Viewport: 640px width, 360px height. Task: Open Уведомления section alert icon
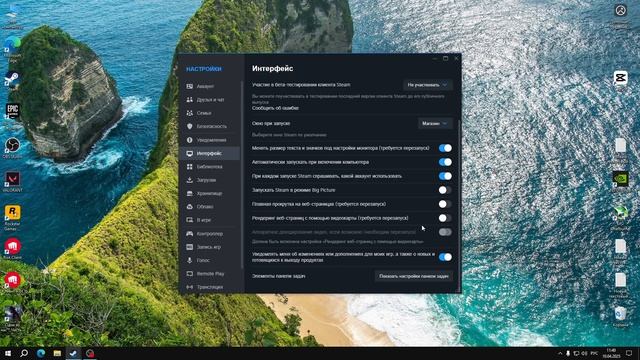click(x=189, y=140)
